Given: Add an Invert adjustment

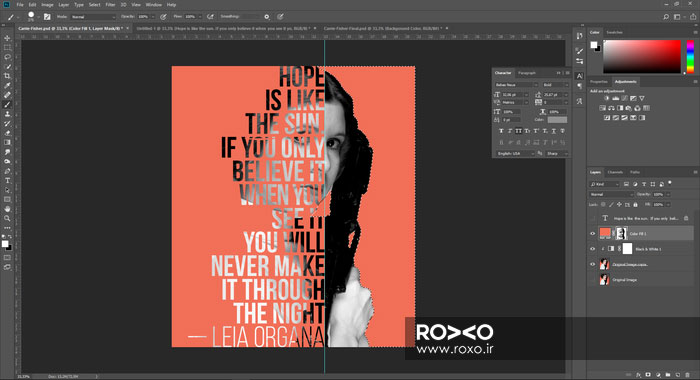Looking at the screenshot, I should (x=607, y=118).
